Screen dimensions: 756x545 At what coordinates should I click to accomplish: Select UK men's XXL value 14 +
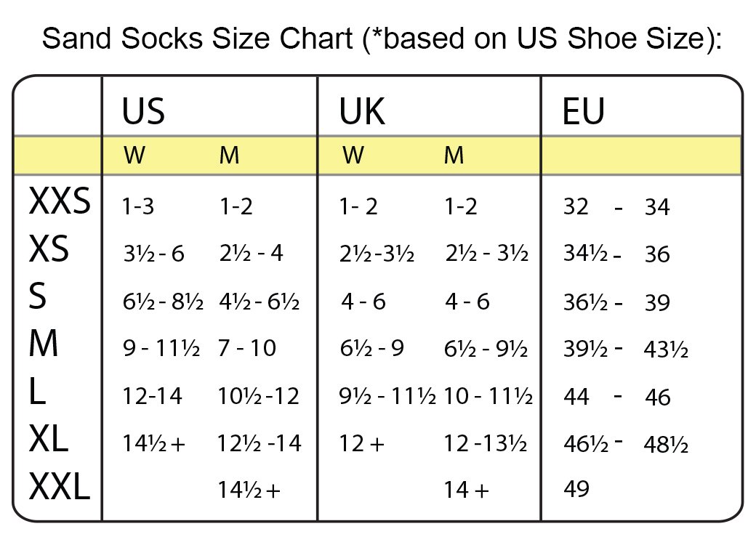click(x=467, y=490)
